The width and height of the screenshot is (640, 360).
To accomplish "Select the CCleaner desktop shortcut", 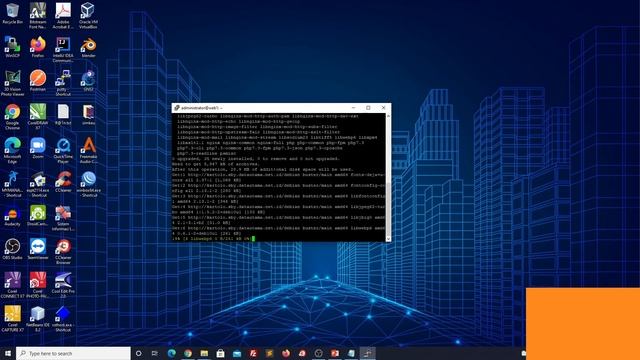I will [x=63, y=182].
